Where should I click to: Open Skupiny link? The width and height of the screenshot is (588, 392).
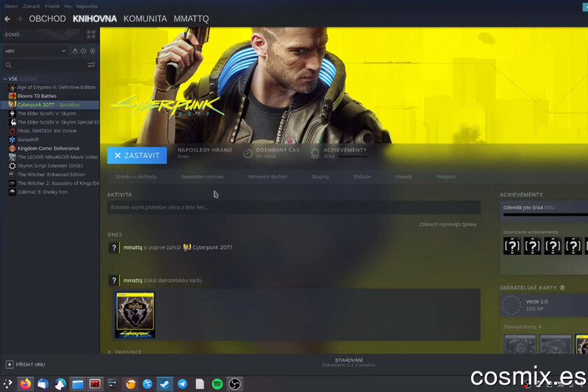click(x=320, y=177)
